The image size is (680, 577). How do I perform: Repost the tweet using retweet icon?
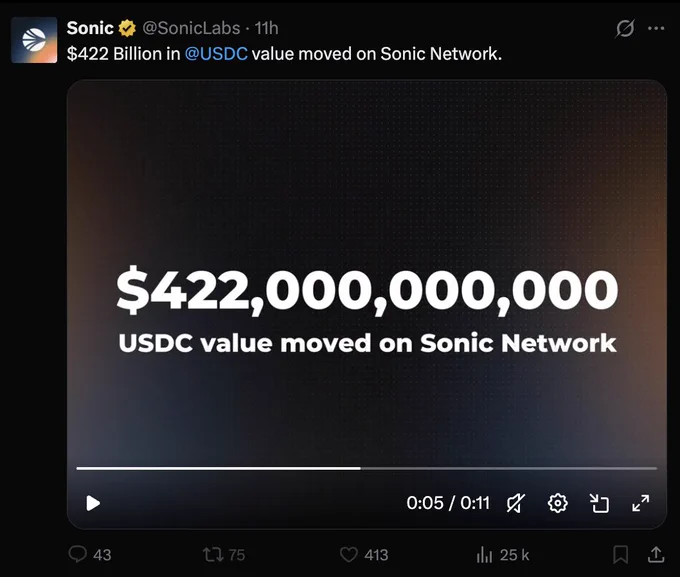[213, 554]
